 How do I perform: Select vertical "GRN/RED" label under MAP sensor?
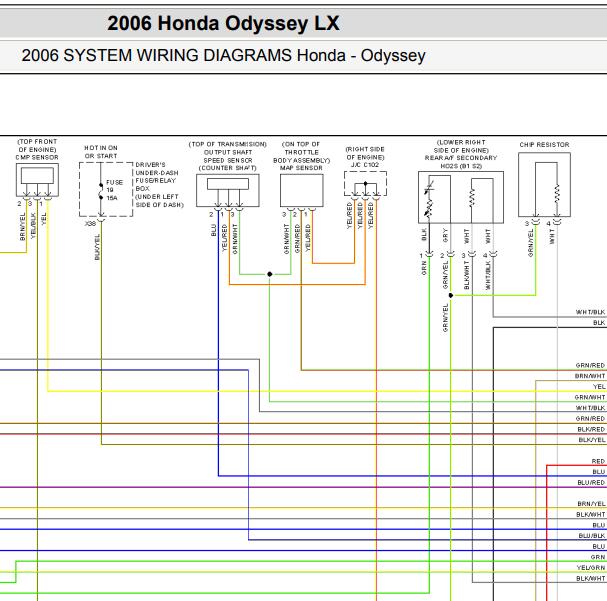(297, 238)
